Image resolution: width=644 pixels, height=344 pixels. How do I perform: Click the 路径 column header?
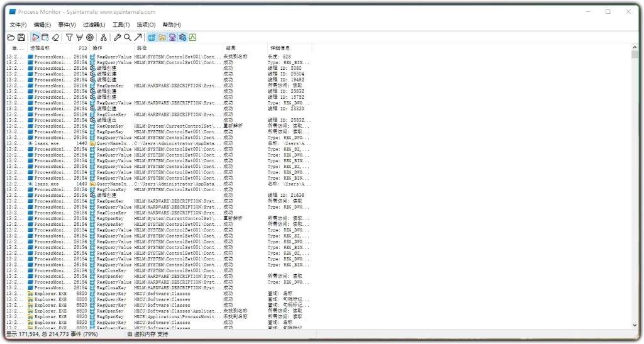[178, 48]
